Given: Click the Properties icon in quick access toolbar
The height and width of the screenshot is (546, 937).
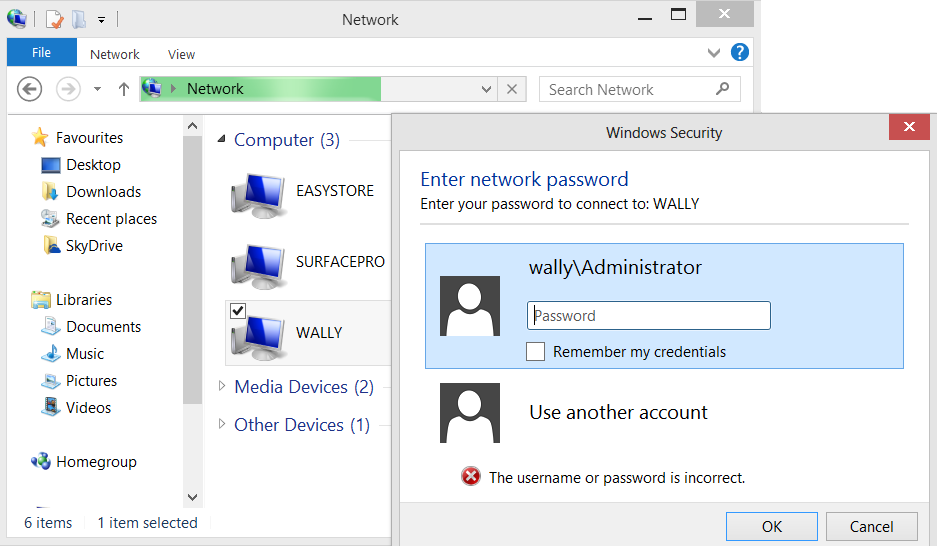Looking at the screenshot, I should pos(55,19).
